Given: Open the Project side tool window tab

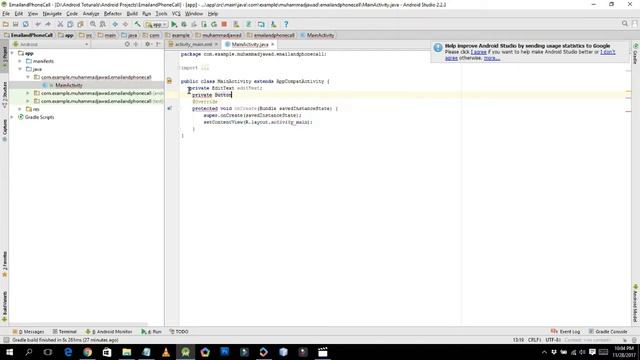Looking at the screenshot, I should [4, 55].
